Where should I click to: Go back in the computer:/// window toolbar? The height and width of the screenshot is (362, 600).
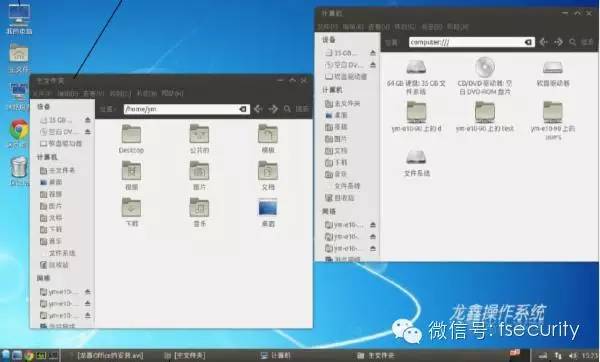(x=543, y=42)
